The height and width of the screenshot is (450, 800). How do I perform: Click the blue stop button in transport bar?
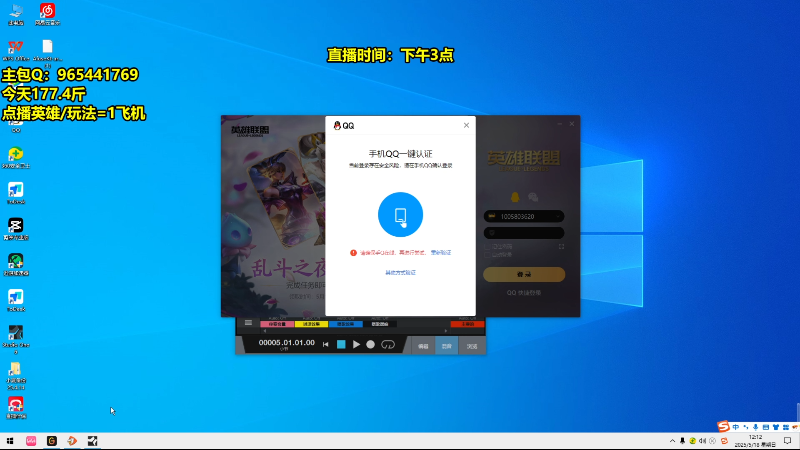tap(341, 345)
